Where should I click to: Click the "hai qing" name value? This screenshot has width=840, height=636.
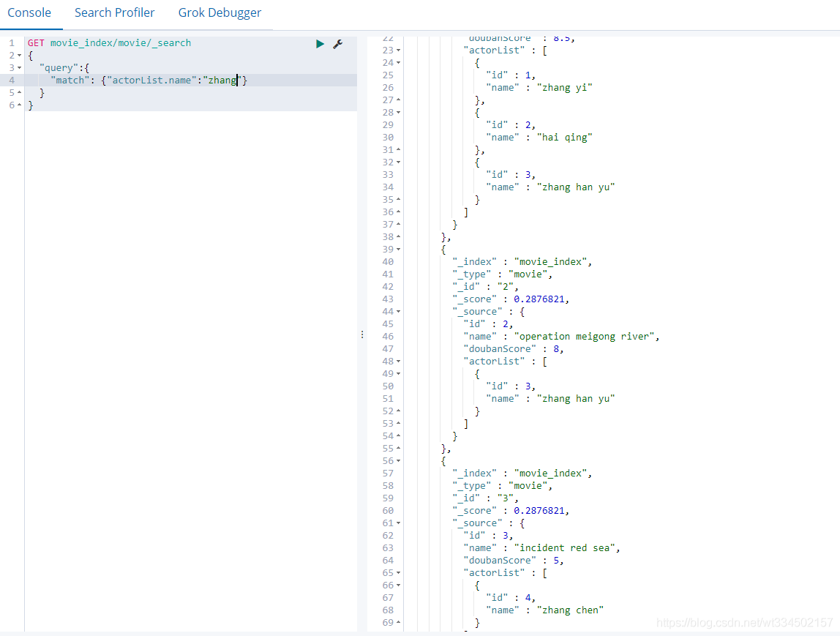coord(564,137)
